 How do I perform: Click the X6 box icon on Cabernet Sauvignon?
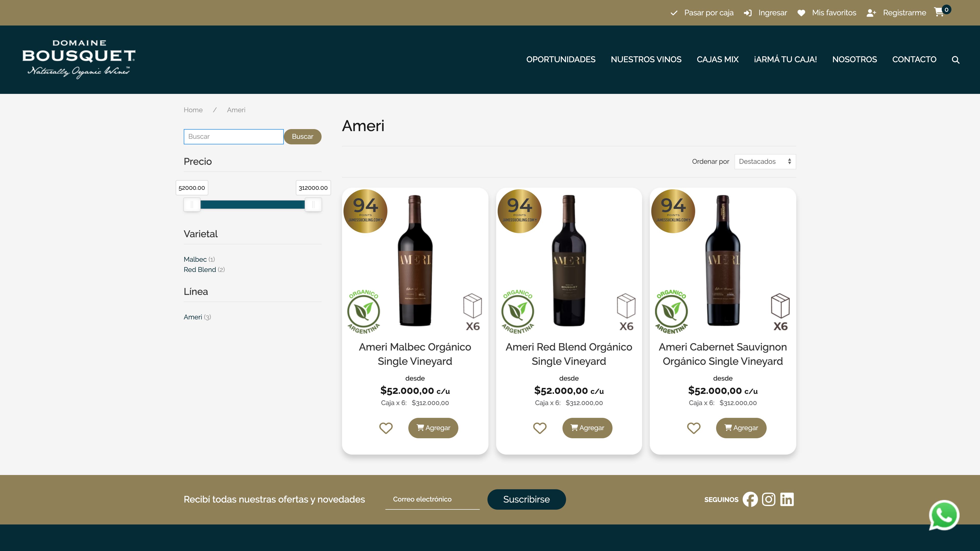point(780,312)
